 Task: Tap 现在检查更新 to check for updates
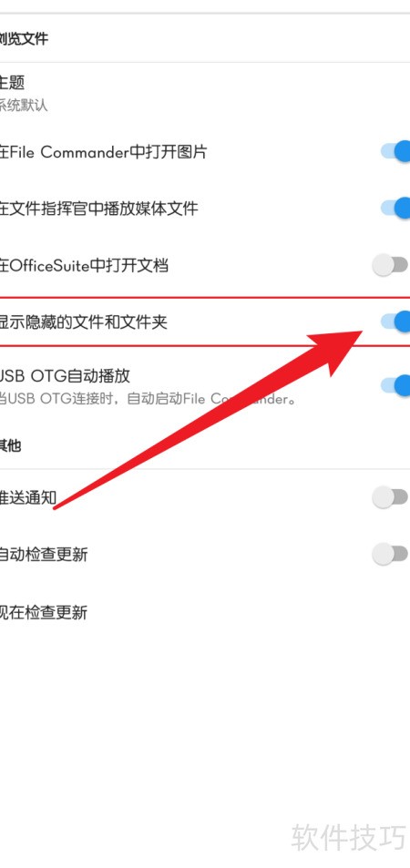pyautogui.click(x=43, y=612)
